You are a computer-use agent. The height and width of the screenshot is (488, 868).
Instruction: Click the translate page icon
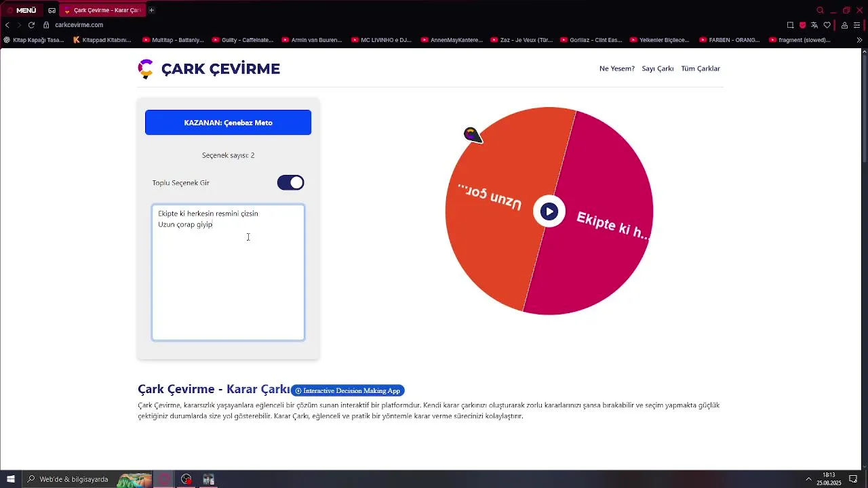(x=814, y=25)
